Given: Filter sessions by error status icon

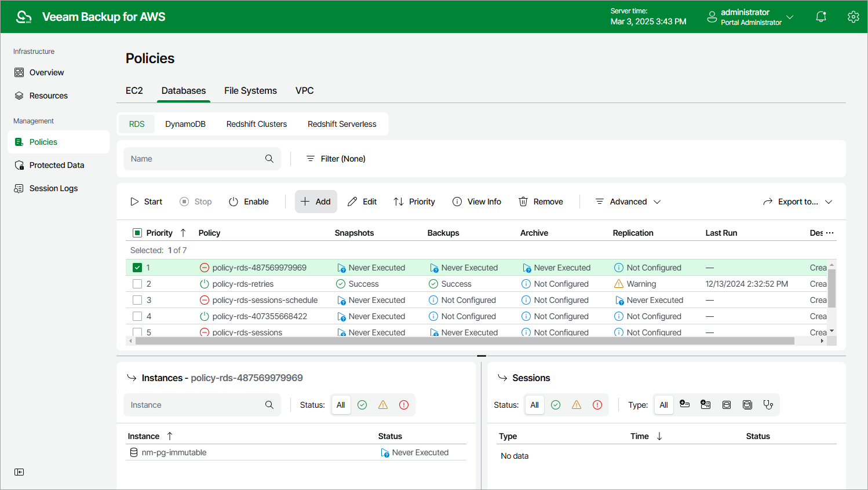Looking at the screenshot, I should (x=597, y=405).
